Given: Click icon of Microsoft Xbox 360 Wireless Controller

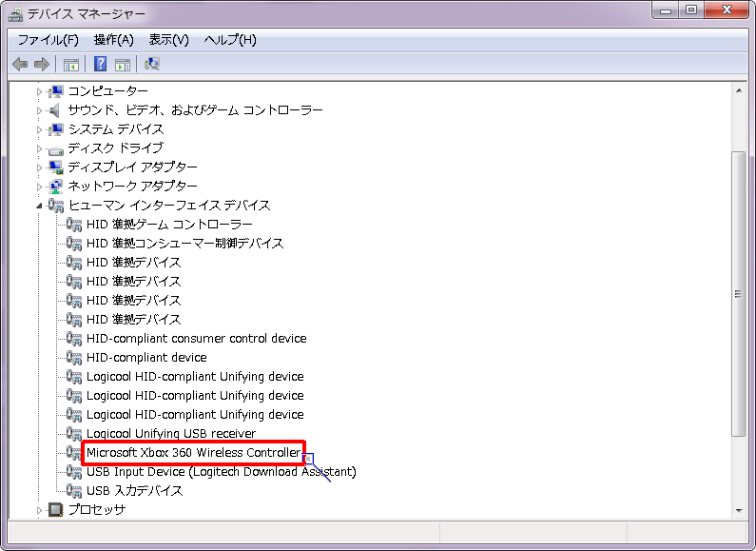Looking at the screenshot, I should 74,453.
